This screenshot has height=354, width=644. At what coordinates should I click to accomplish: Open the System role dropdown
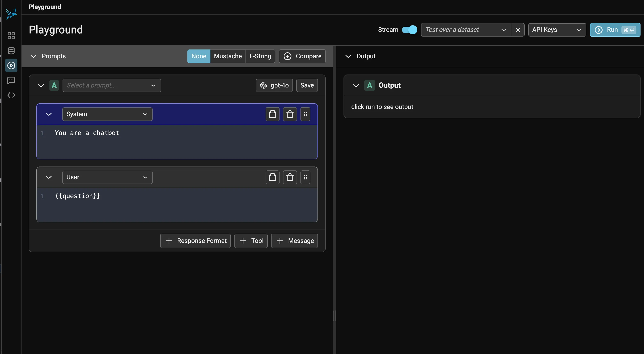click(107, 114)
